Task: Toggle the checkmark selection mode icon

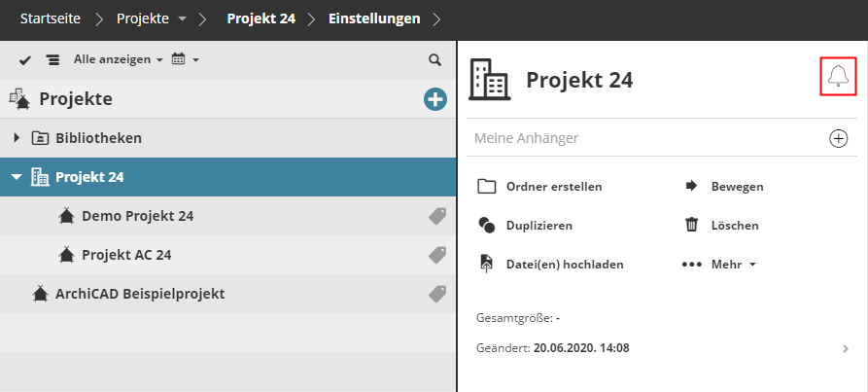Action: 25,60
